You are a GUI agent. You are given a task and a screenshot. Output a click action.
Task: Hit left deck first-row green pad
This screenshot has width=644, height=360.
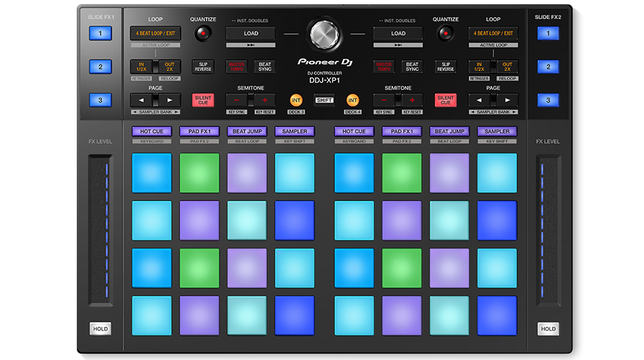pyautogui.click(x=199, y=173)
